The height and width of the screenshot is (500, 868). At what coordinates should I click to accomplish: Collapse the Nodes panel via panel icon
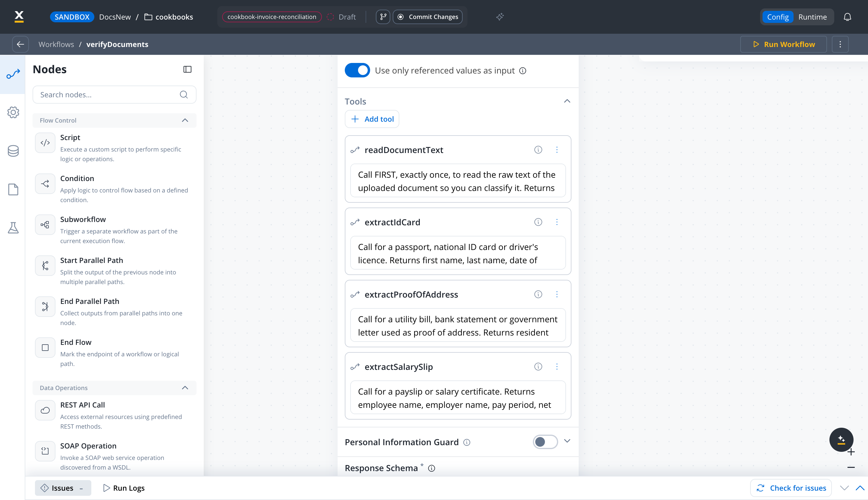(x=187, y=69)
